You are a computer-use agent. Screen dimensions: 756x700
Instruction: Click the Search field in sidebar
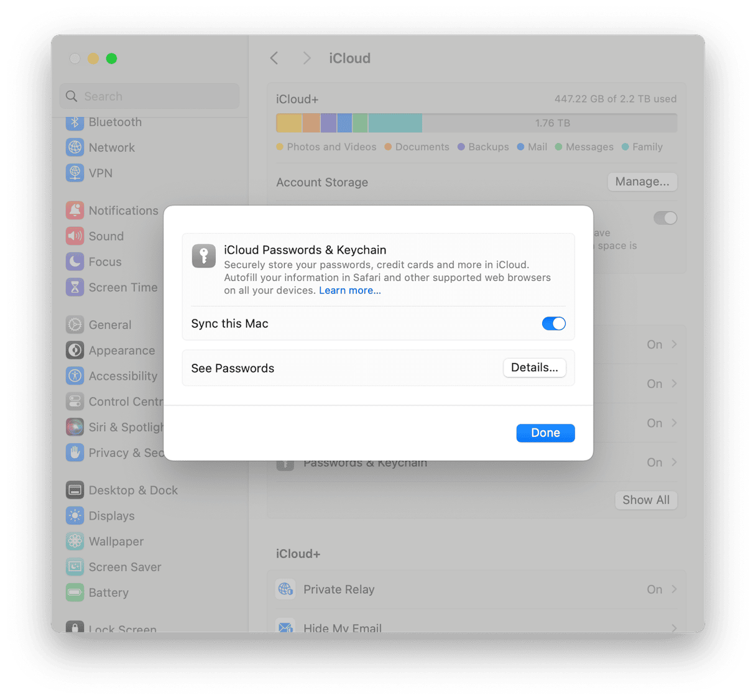[x=149, y=96]
